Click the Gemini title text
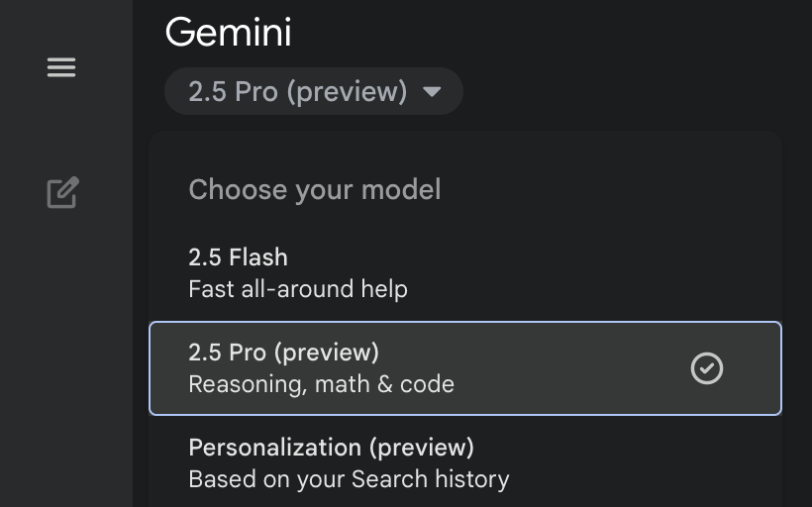Screen dimensions: 812x507 [229, 32]
